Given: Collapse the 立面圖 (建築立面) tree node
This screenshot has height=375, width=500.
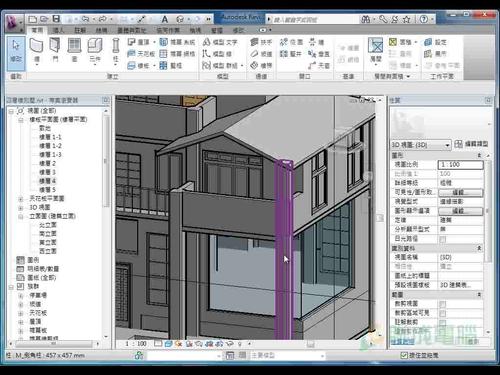Looking at the screenshot, I should coord(21,217).
